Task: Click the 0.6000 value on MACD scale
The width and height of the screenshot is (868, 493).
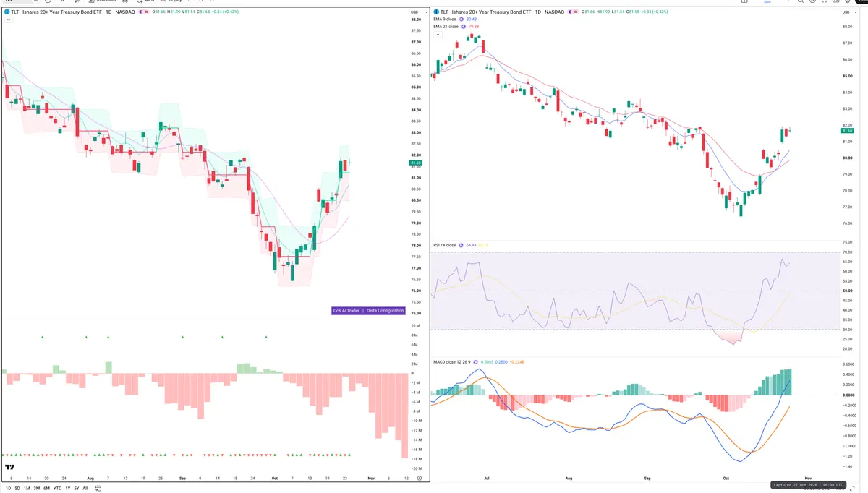Action: (x=848, y=364)
